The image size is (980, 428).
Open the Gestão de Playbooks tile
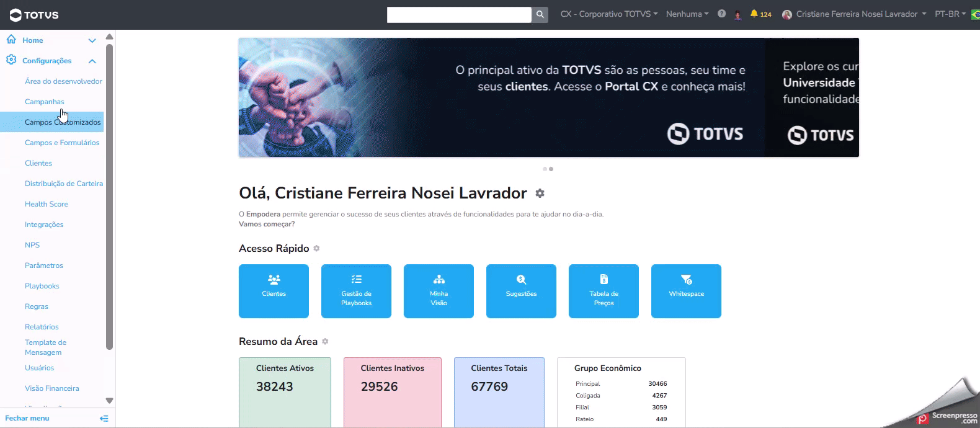[x=356, y=291]
